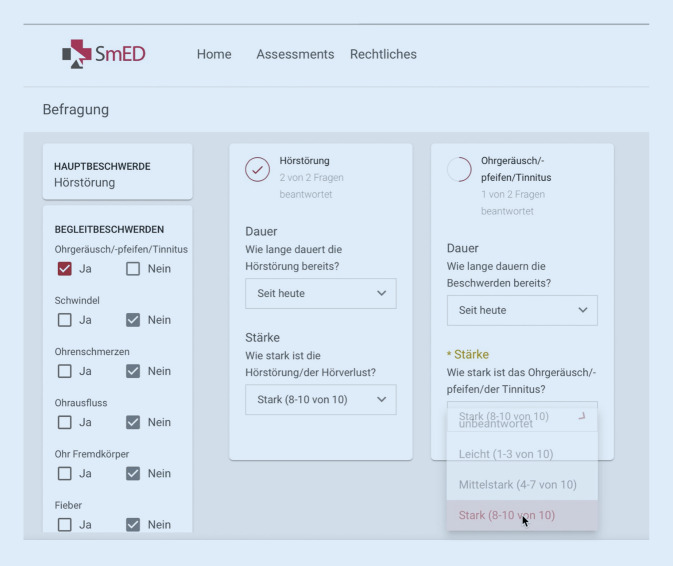Screen dimensions: 673x566
Task: Toggle Nein for Ohr Fremdkörper
Action: 133,473
